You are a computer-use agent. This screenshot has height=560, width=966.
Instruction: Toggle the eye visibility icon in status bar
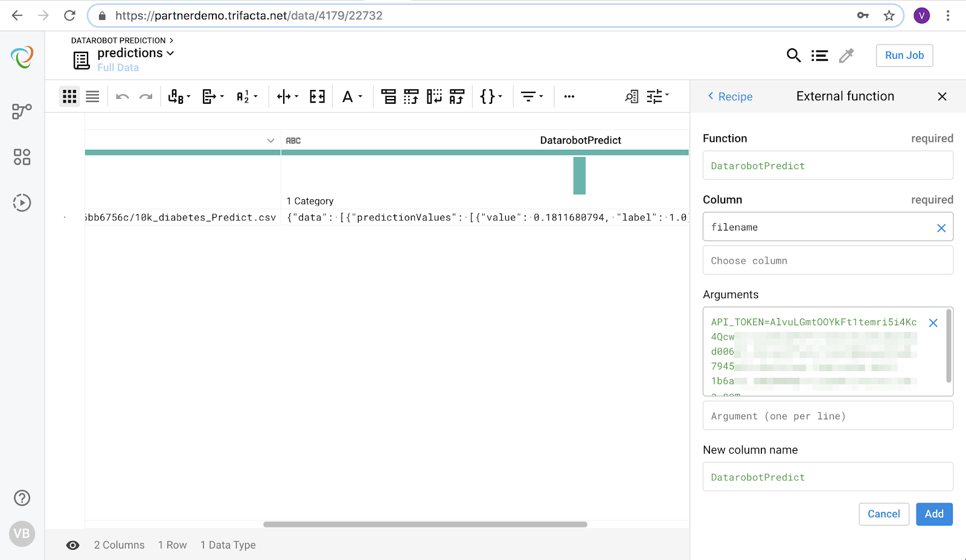tap(72, 546)
